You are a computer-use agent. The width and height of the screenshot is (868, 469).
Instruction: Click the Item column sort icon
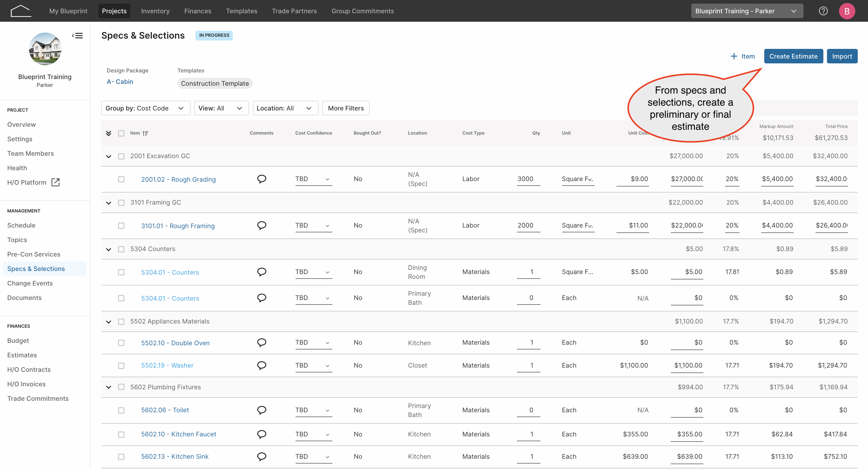pyautogui.click(x=145, y=133)
